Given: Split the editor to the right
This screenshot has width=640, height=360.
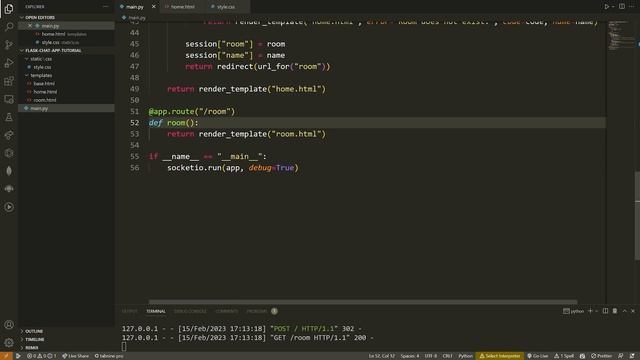Looking at the screenshot, I should pos(622,7).
